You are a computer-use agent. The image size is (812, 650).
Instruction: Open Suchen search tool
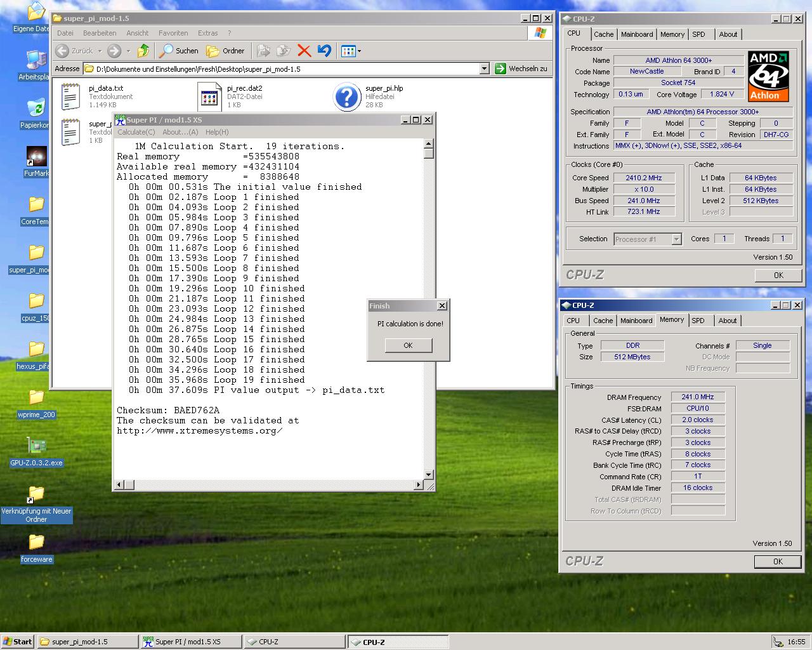coord(179,51)
